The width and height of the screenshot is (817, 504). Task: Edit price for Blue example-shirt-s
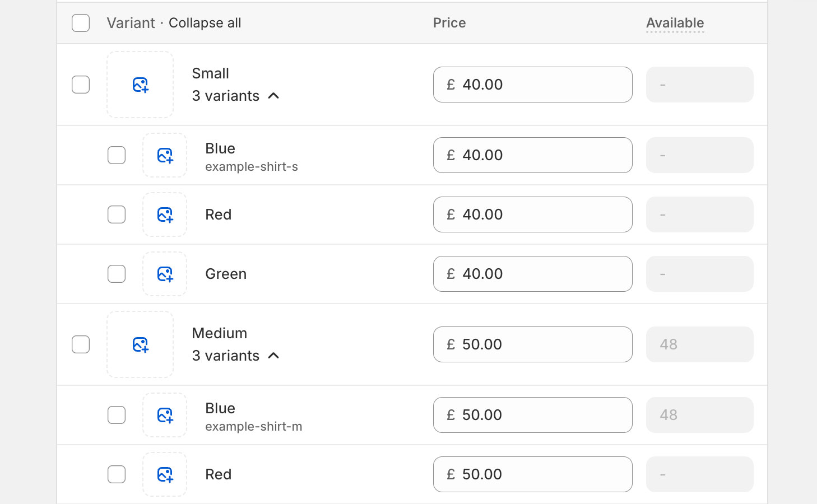[x=533, y=155]
